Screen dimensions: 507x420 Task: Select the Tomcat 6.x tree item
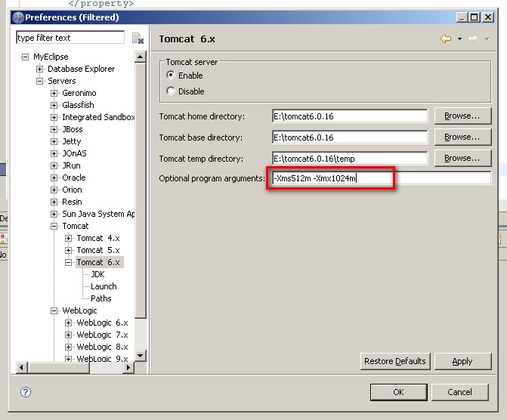pos(98,262)
